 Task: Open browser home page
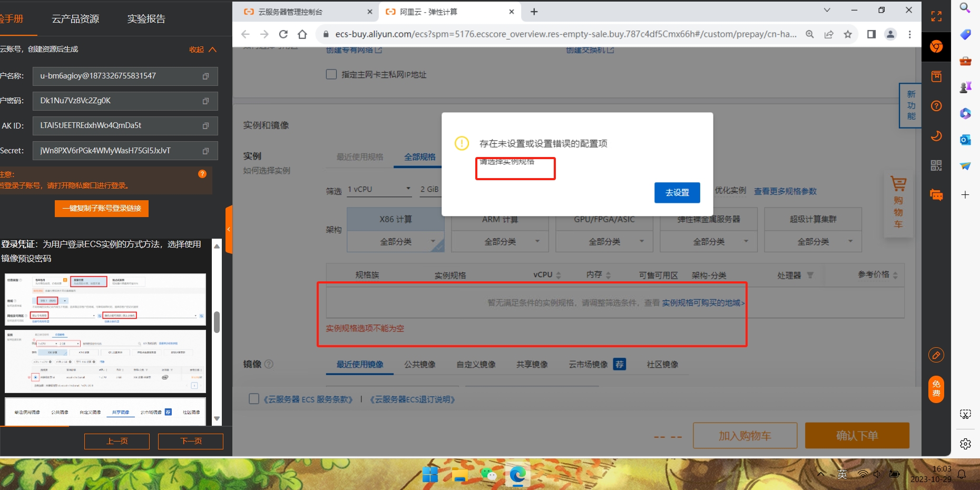[x=302, y=34]
